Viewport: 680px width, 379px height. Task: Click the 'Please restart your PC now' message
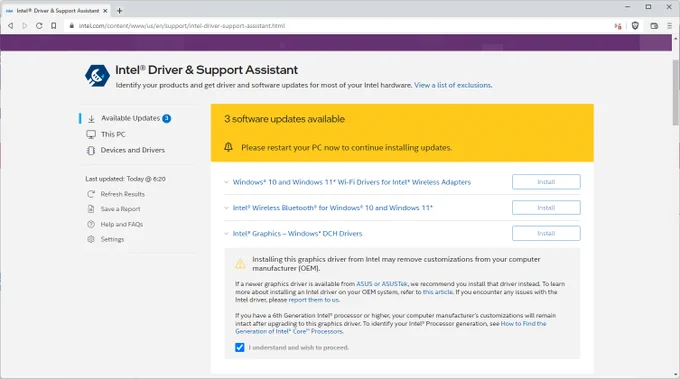click(347, 148)
